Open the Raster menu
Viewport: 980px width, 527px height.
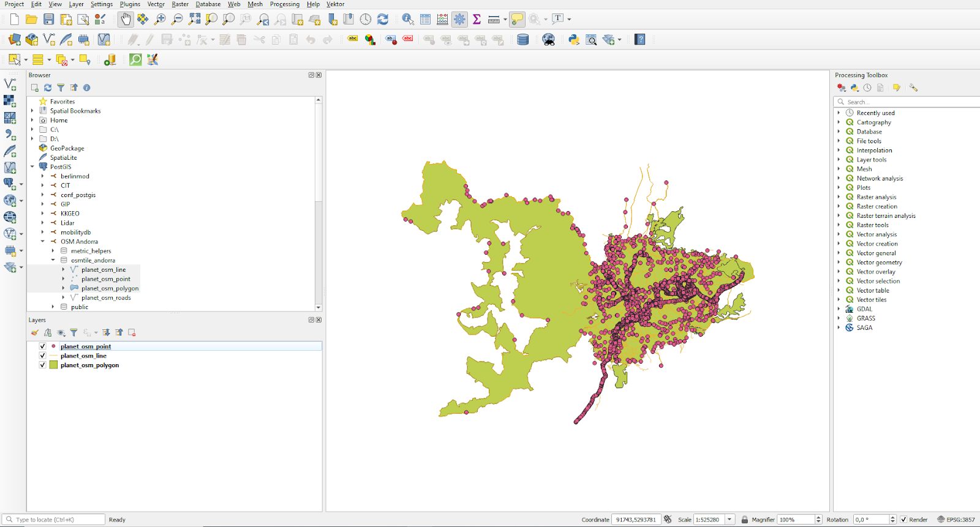click(180, 4)
